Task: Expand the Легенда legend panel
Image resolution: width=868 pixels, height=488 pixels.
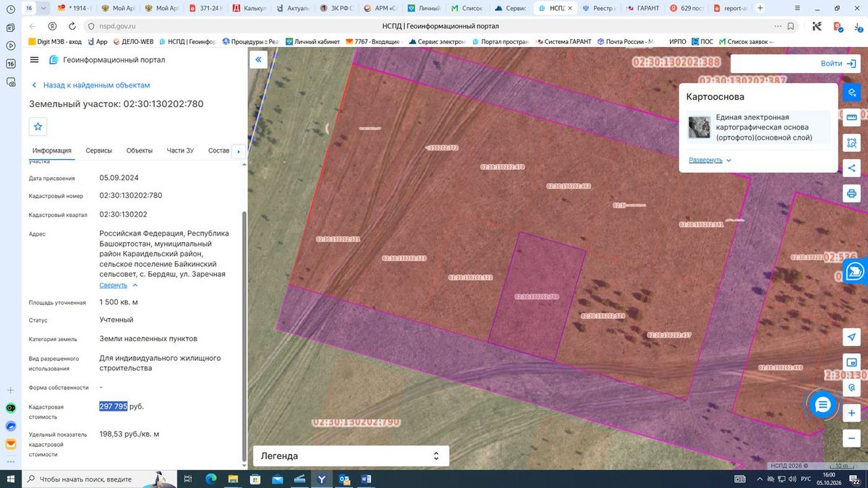Action: pos(351,456)
